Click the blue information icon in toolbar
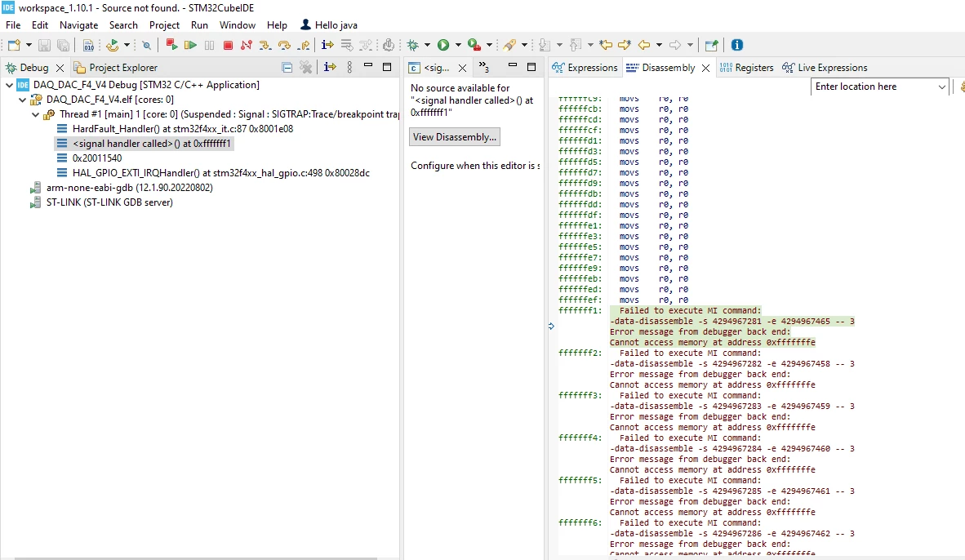Viewport: 965px width, 560px height. [736, 45]
